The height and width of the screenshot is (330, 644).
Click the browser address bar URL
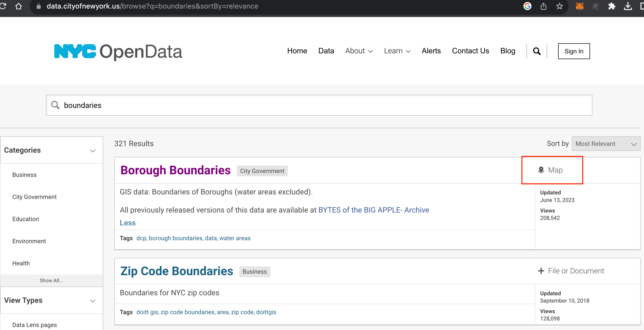(x=152, y=6)
